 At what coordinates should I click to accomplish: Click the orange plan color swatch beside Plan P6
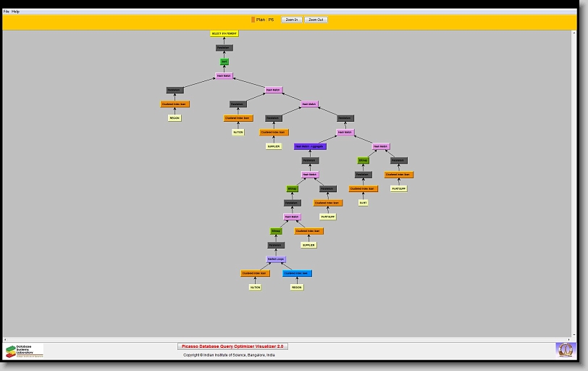(x=253, y=20)
